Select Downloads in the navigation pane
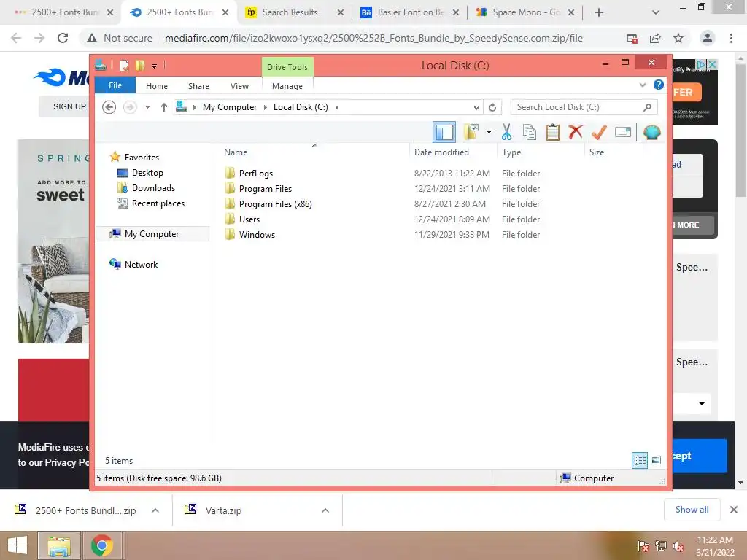Viewport: 747px width, 560px height. click(x=153, y=187)
